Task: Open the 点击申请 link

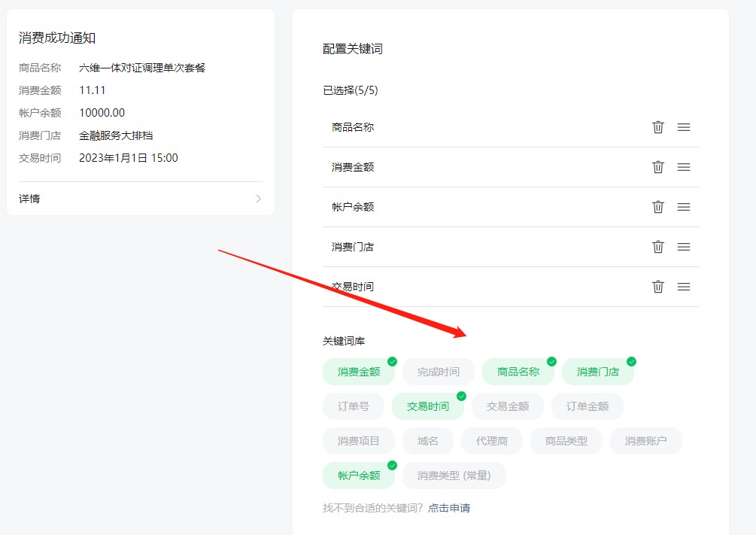Action: [449, 508]
